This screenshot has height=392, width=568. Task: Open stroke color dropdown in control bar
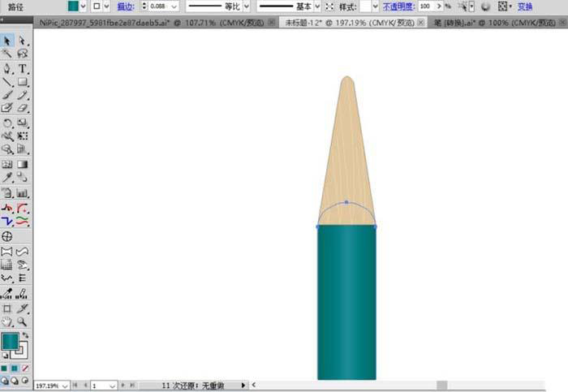click(107, 6)
